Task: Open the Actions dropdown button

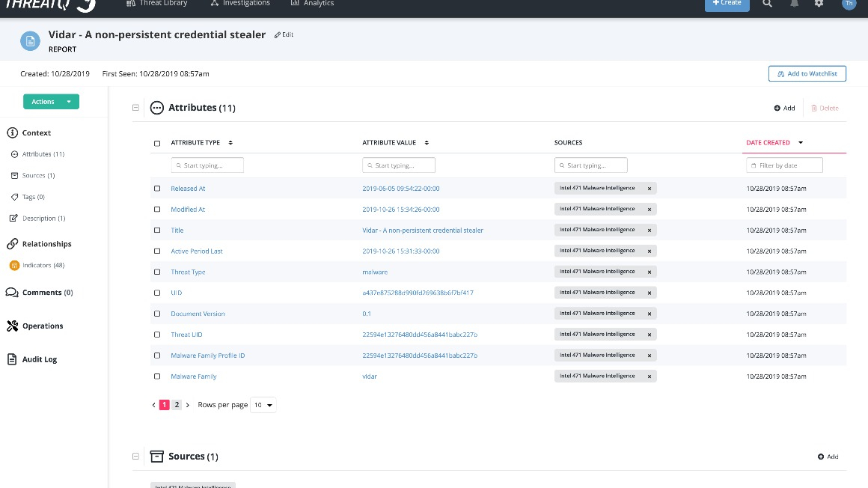Action: [x=51, y=102]
